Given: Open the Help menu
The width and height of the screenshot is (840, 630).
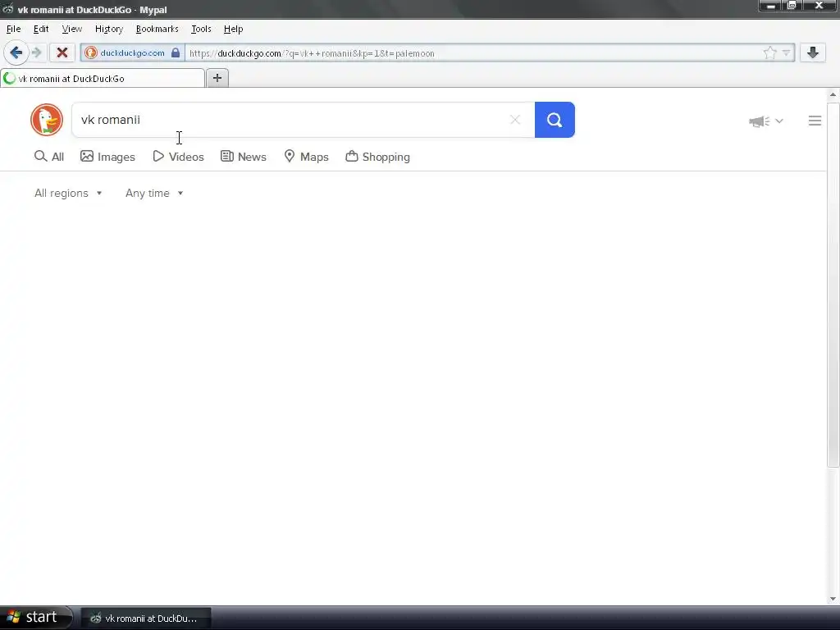Looking at the screenshot, I should (x=233, y=29).
